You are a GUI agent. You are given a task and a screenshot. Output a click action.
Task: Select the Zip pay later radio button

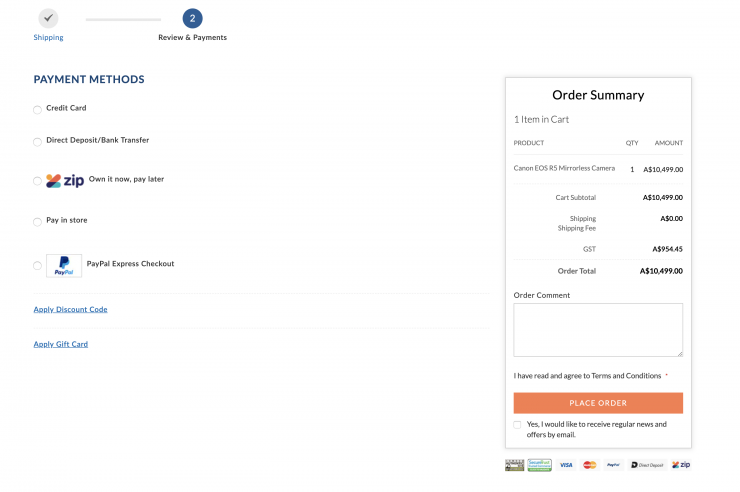click(38, 181)
